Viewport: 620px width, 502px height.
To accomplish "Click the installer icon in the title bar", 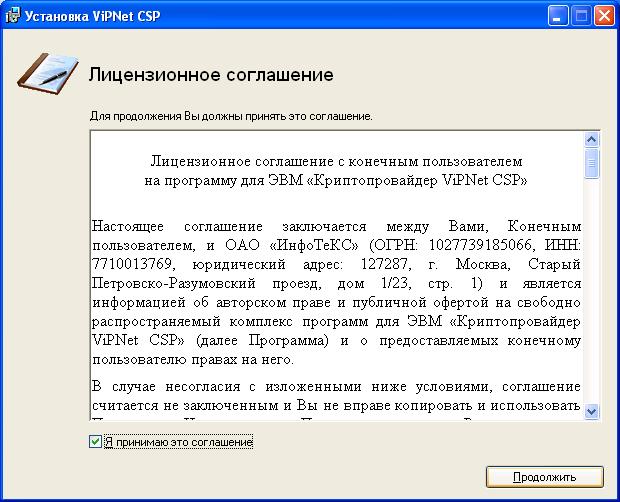I will [12, 16].
